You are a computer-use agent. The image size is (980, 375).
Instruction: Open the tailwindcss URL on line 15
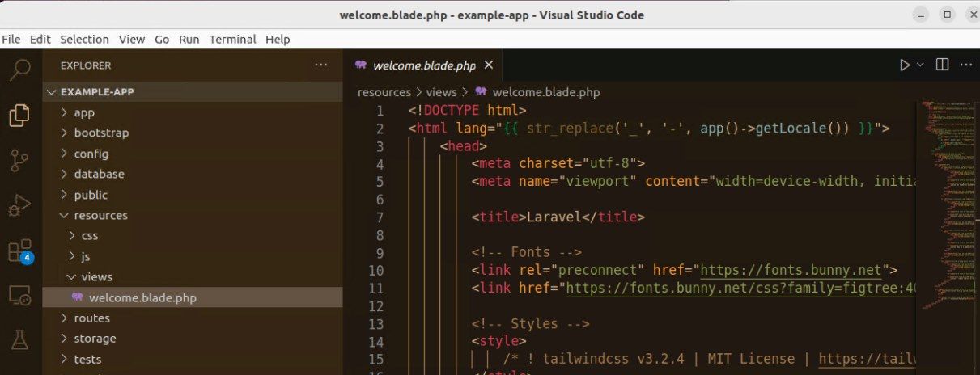868,360
